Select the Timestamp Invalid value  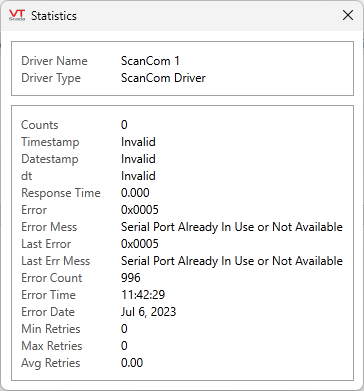point(138,142)
